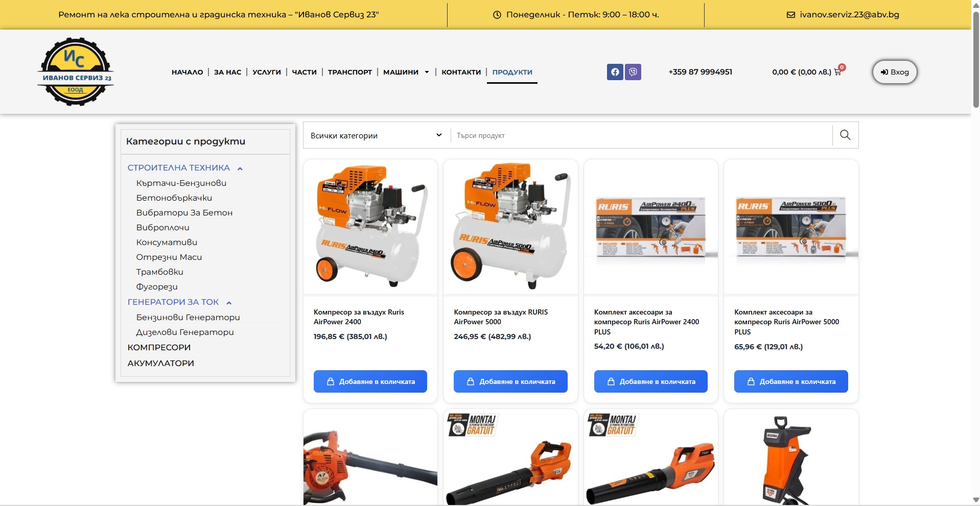Open the shopping cart icon

click(837, 72)
